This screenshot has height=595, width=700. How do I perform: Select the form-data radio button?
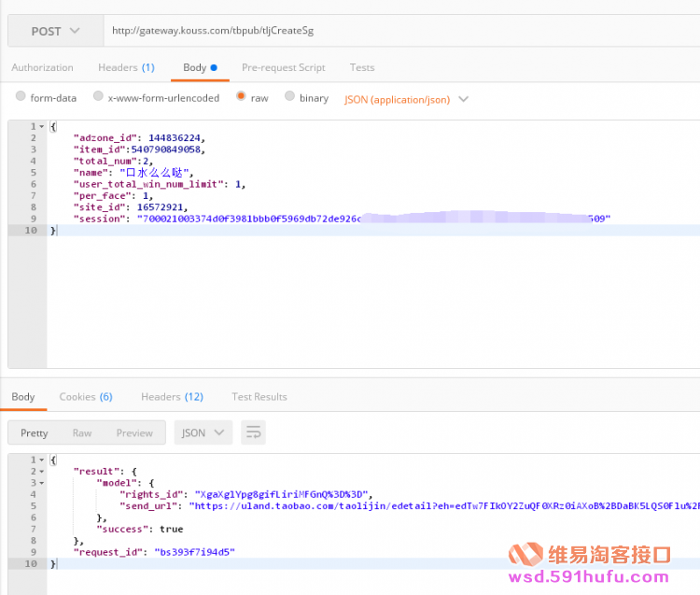[21, 96]
